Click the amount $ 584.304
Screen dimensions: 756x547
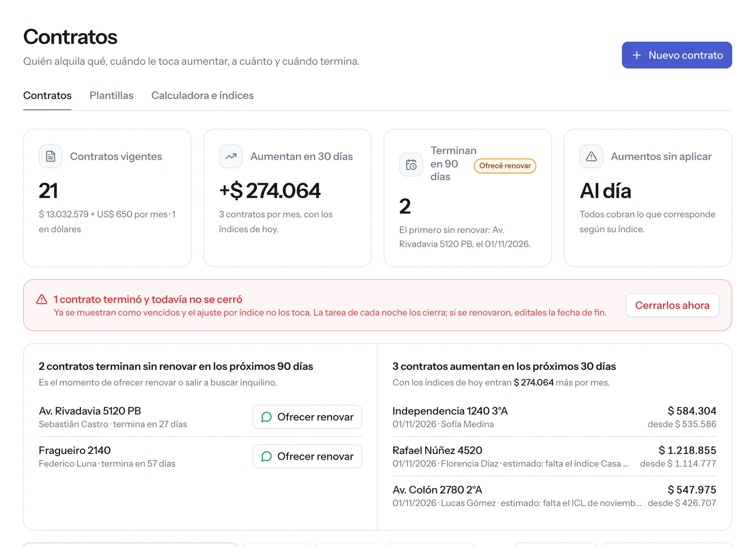coord(692,411)
